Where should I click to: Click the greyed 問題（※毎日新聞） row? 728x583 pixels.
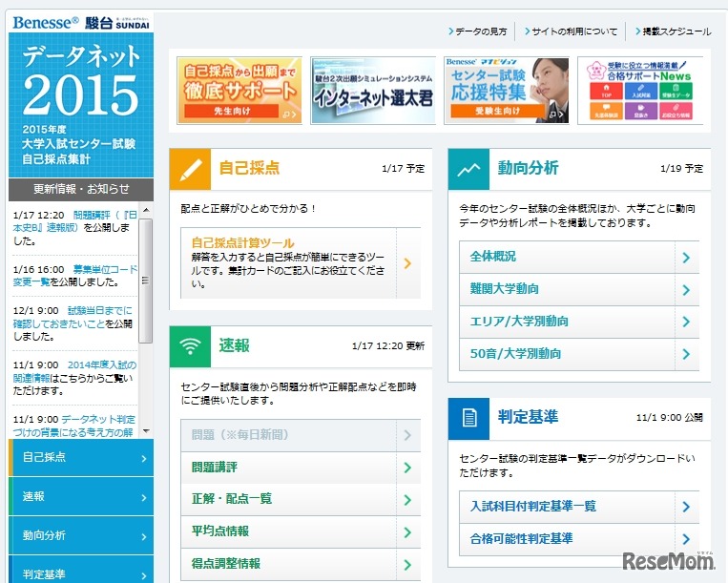pyautogui.click(x=301, y=435)
